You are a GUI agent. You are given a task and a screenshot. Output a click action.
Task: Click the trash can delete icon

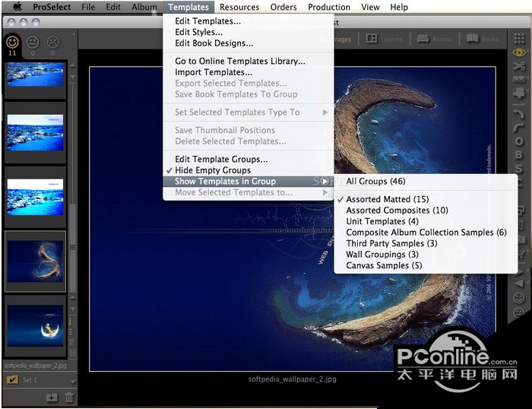tap(69, 397)
